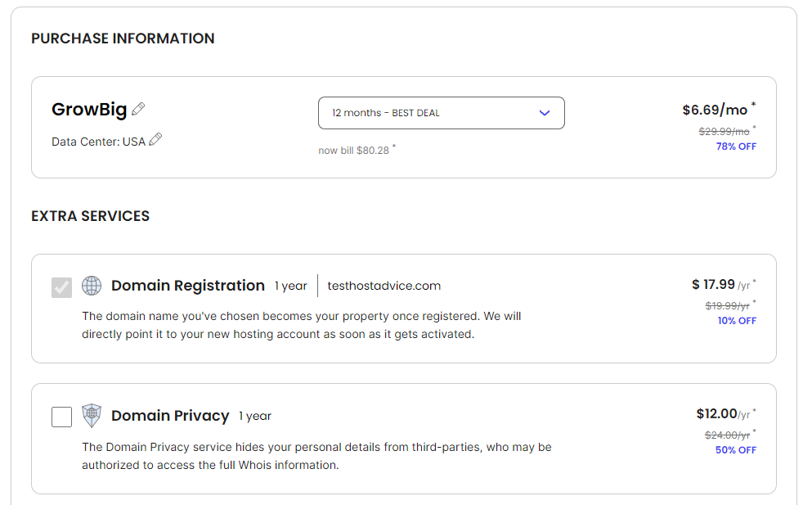
Task: Click the blue chevron in period selector
Action: [545, 113]
